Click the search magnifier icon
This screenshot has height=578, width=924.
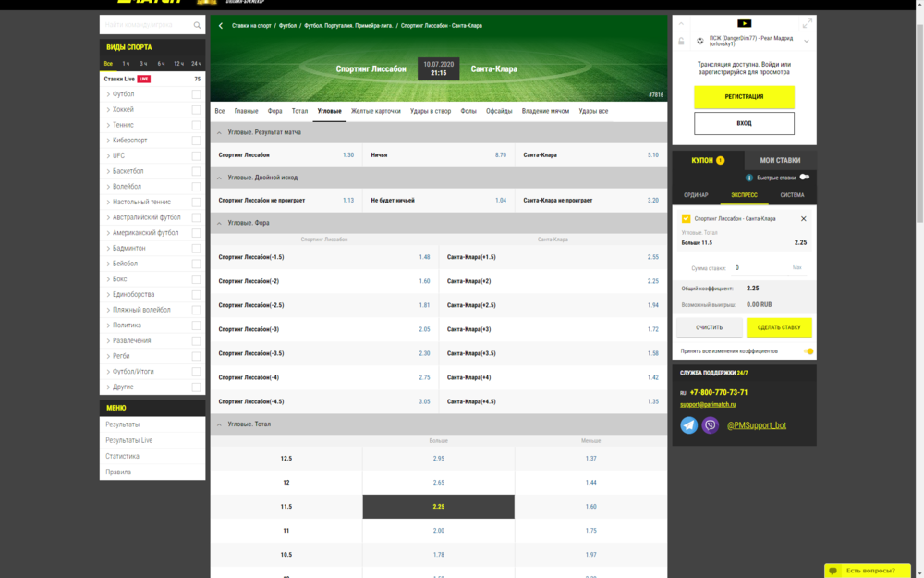click(197, 25)
